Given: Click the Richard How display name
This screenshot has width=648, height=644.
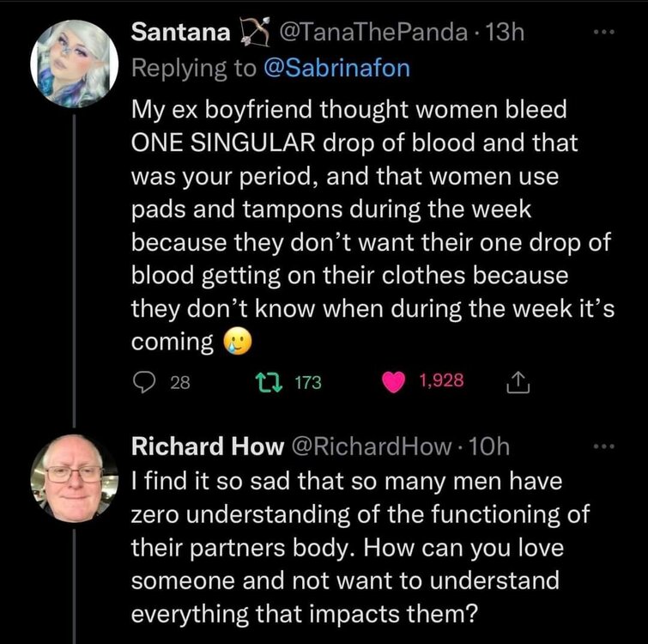Looking at the screenshot, I should click(206, 446).
